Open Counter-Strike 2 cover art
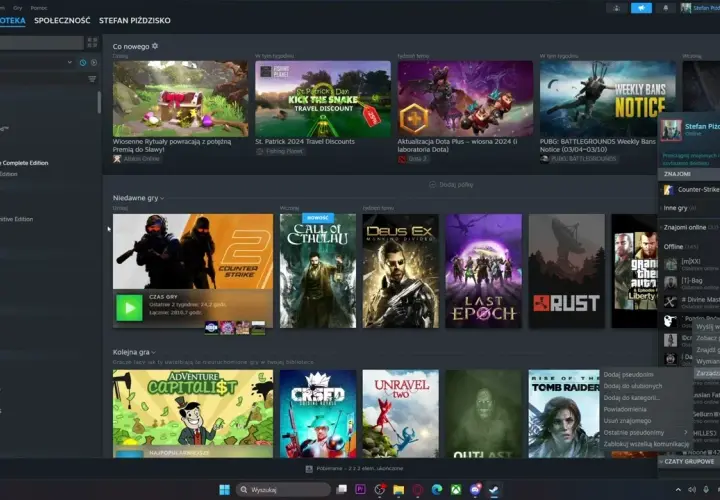Viewport: 720px width, 500px height. (193, 251)
